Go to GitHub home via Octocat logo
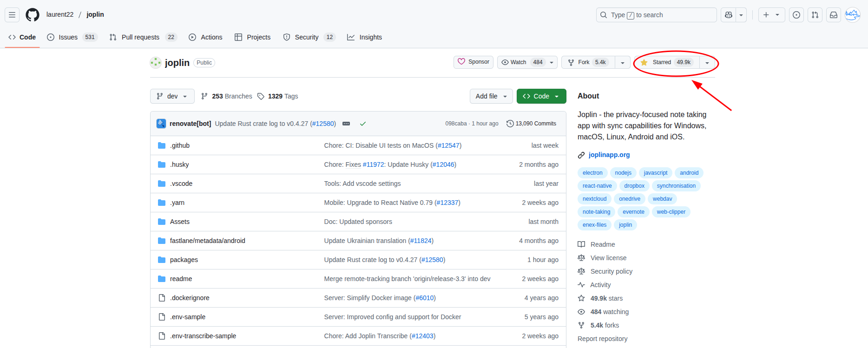This screenshot has height=348, width=868. tap(33, 15)
